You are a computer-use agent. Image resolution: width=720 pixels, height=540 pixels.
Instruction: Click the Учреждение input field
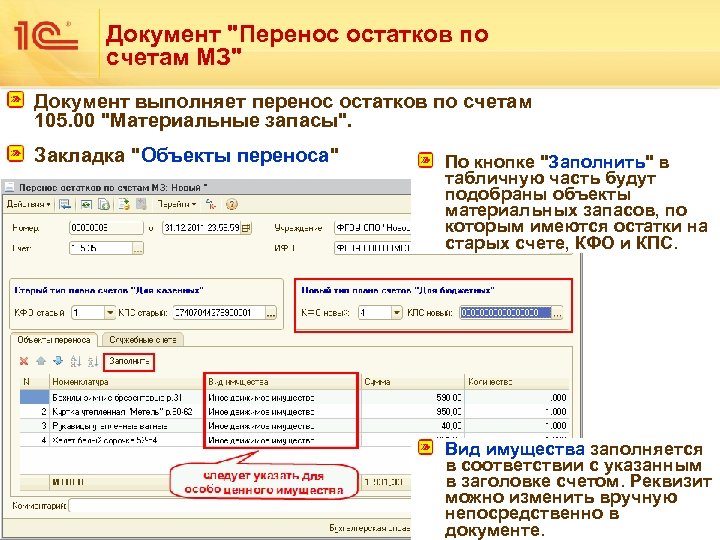tap(372, 228)
